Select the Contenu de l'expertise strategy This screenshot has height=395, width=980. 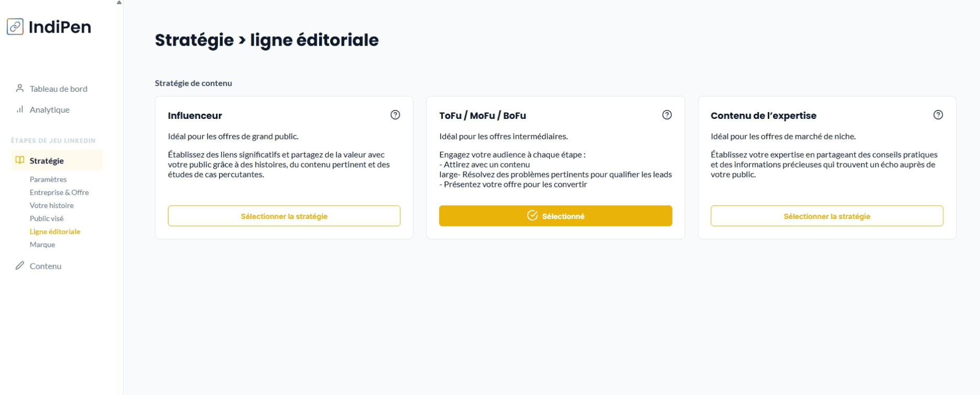pos(826,216)
